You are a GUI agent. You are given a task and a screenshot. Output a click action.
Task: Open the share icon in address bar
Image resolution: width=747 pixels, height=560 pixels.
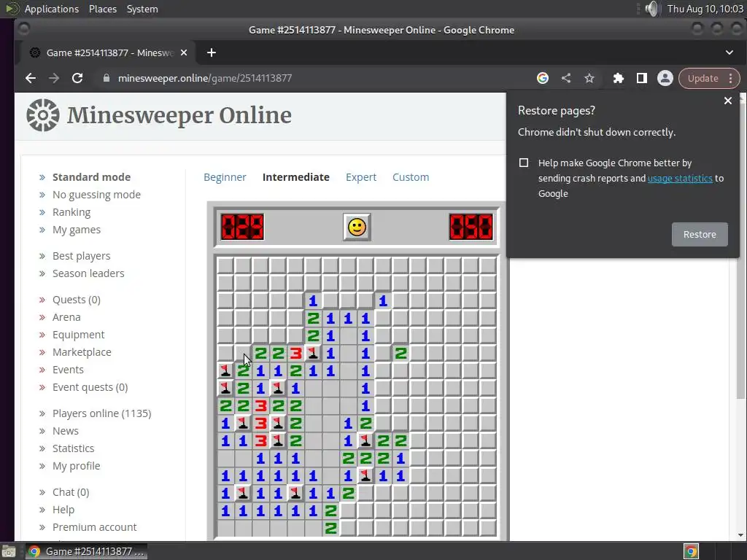pyautogui.click(x=566, y=78)
